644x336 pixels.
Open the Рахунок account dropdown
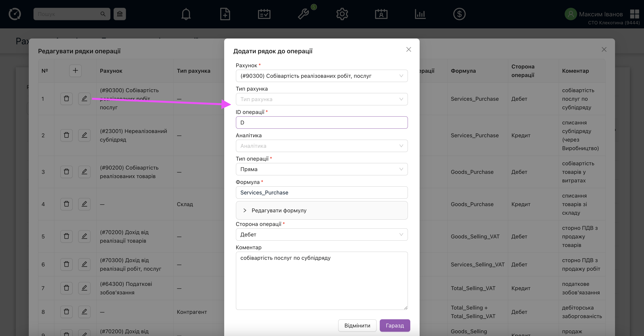pos(321,76)
